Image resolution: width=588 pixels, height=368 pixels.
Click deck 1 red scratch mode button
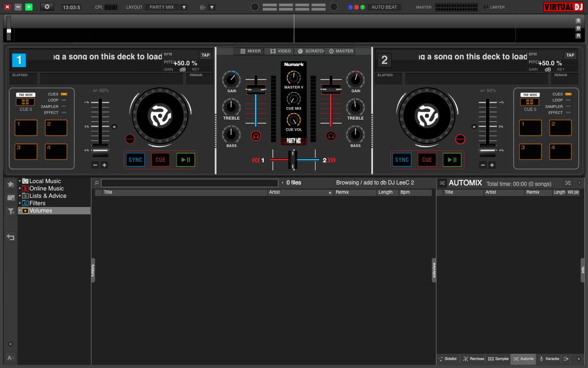130,139
